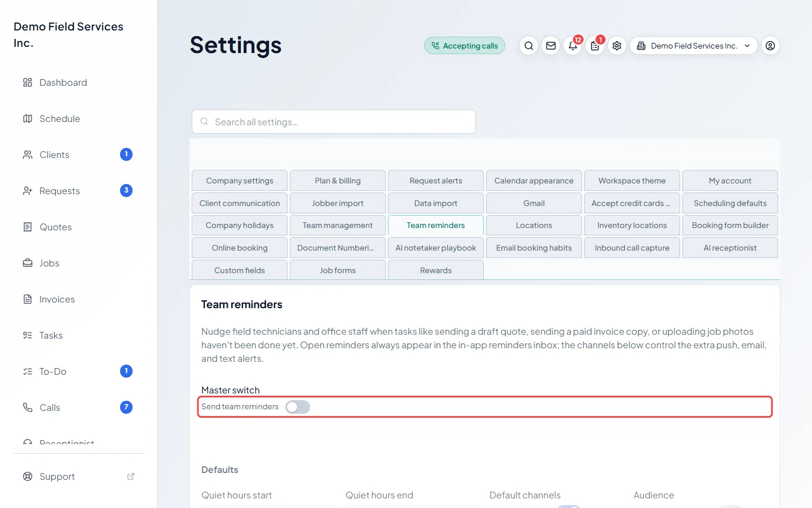Click the Calls phone icon

(28, 408)
